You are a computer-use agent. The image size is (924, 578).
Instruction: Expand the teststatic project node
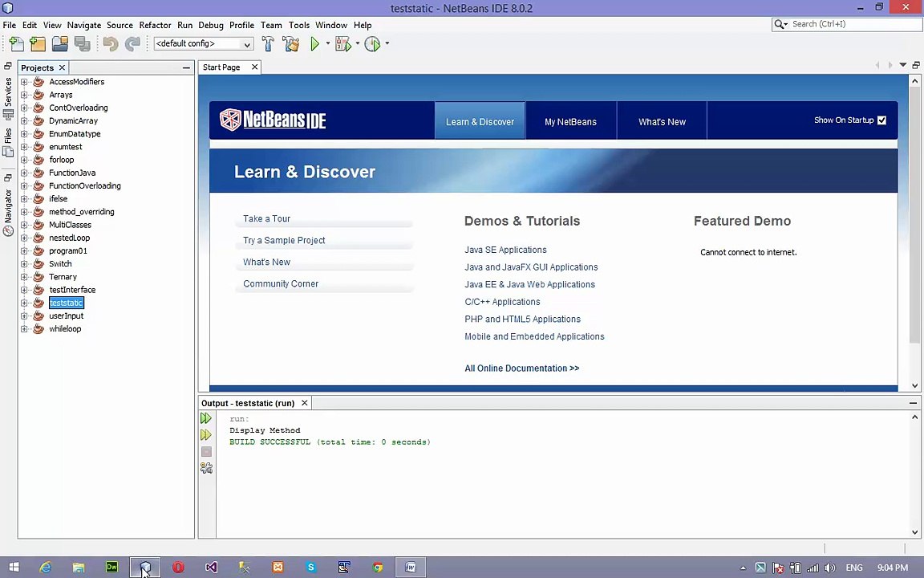pos(24,303)
